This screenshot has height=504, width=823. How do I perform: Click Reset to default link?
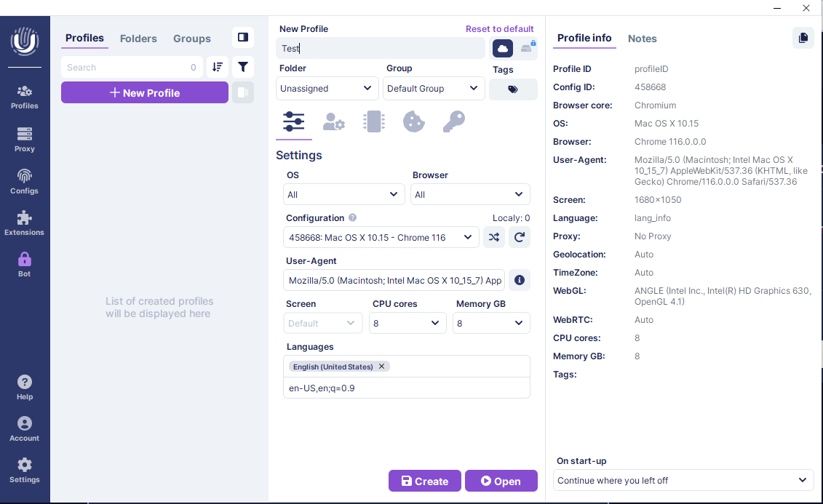click(x=499, y=29)
